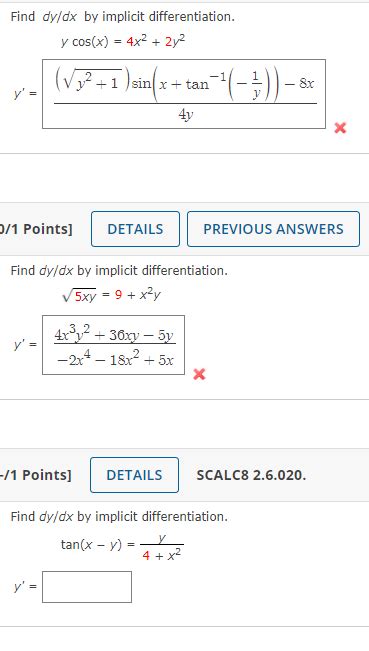The image size is (369, 651).
Task: Click the red X beside the 4x³y² fraction answer
Action: tap(199, 374)
